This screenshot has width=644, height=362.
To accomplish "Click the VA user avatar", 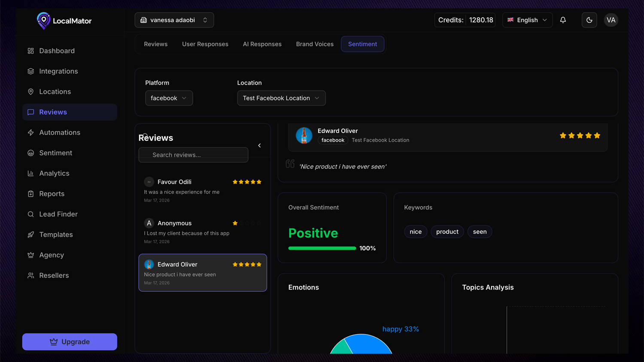I will point(611,20).
